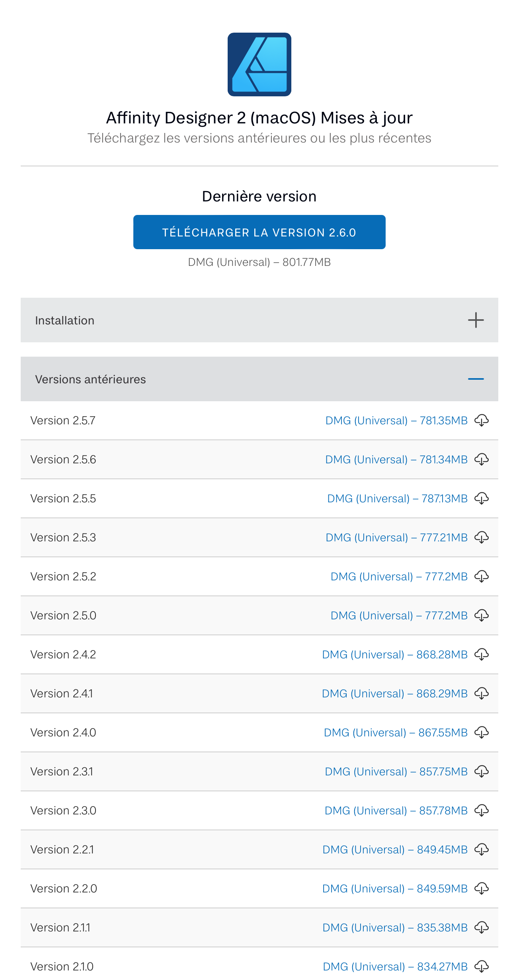
Task: Download the DMG (Universal) – 868.29MB file
Action: 395,693
